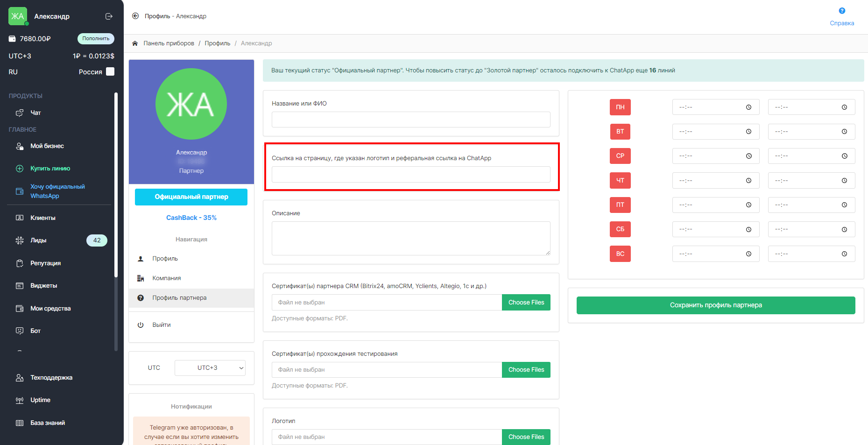Open База знаний in sidebar
The image size is (868, 445).
click(47, 423)
